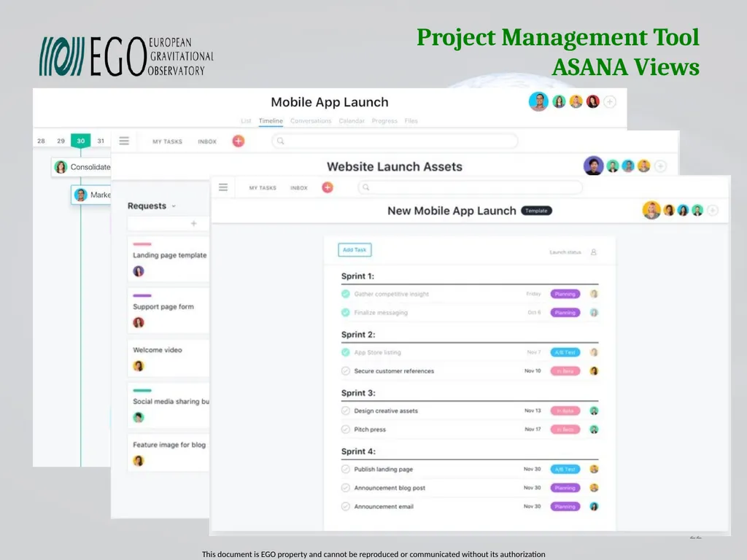Viewport: 747px width, 560px height.
Task: Click avatar on Support page form card
Action: pos(139,322)
